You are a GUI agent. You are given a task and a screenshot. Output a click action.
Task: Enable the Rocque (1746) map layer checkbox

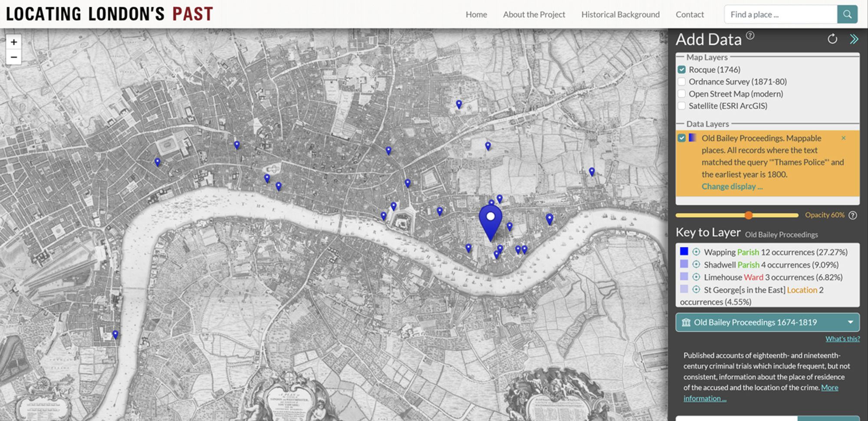[682, 69]
